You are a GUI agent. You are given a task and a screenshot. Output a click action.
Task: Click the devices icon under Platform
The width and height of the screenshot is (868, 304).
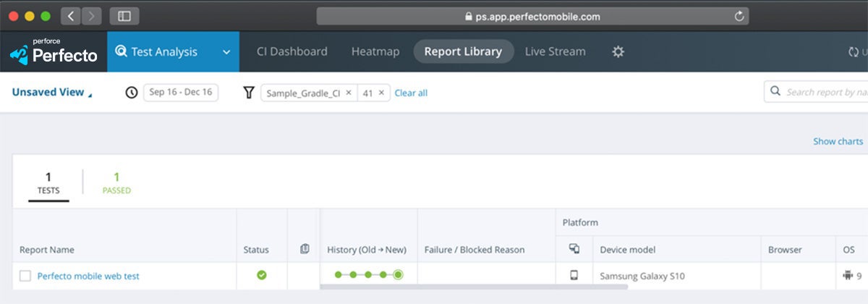pyautogui.click(x=574, y=249)
